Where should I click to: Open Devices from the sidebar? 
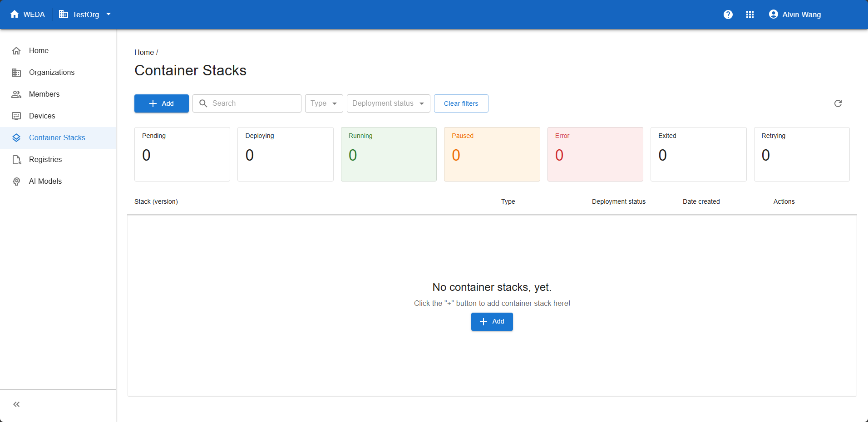(58, 116)
